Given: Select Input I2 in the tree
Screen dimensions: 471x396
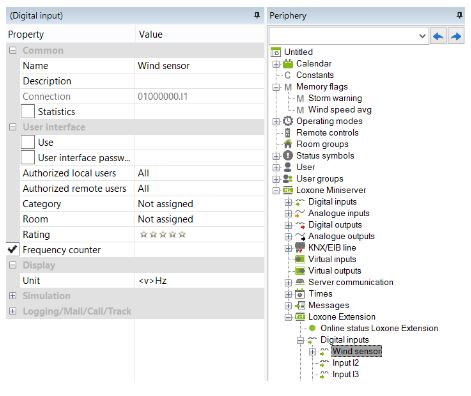Looking at the screenshot, I should [x=346, y=363].
